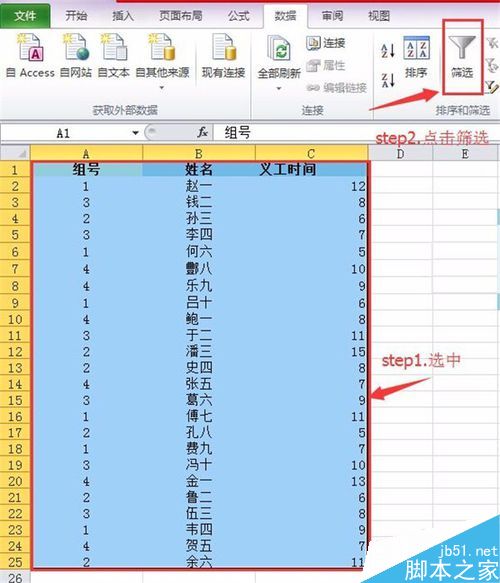The height and width of the screenshot is (583, 500).
Task: Click the Refresh All (全部刷新) icon
Action: (x=279, y=49)
